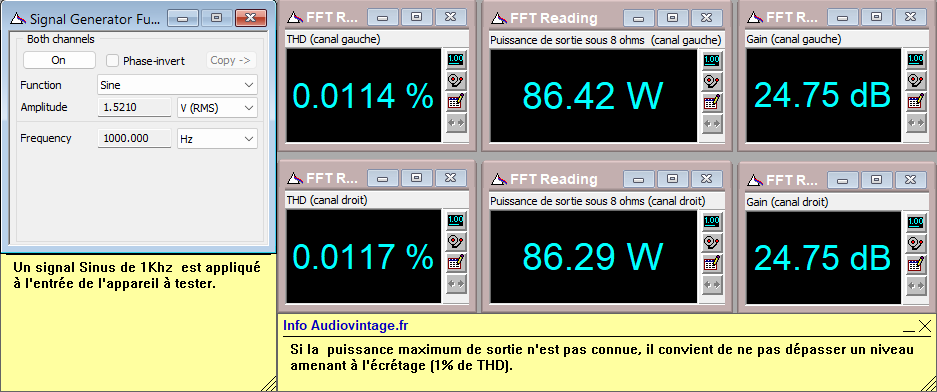Open display properties icon in THD canal gauche

(x=456, y=81)
